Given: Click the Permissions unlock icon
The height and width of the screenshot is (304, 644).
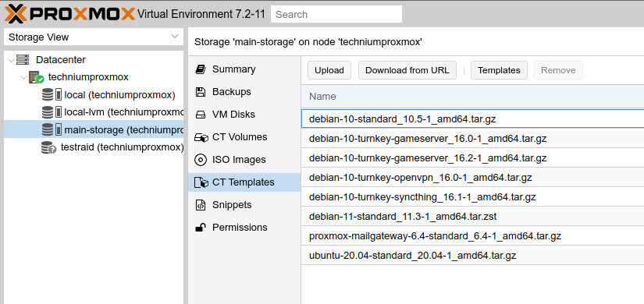Looking at the screenshot, I should [x=201, y=228].
